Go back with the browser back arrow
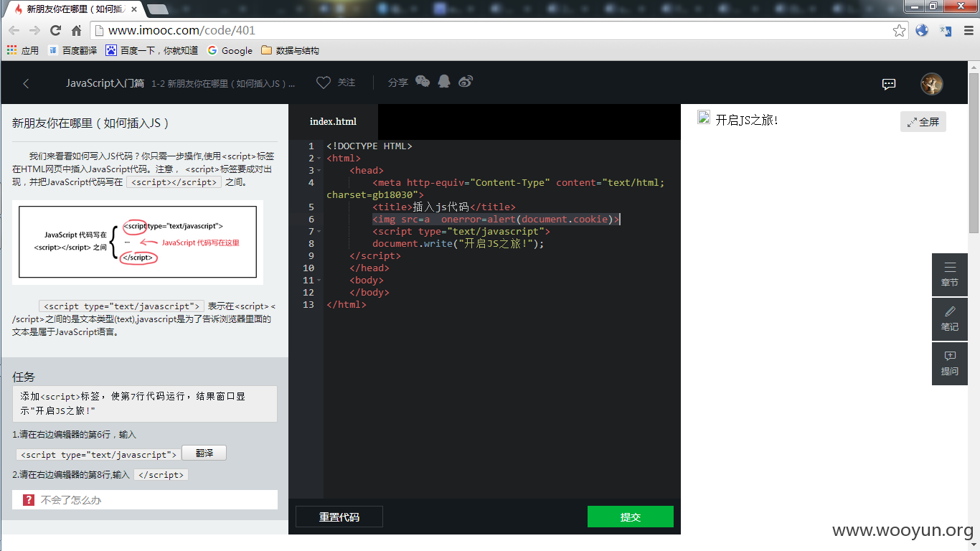 pos(14,31)
